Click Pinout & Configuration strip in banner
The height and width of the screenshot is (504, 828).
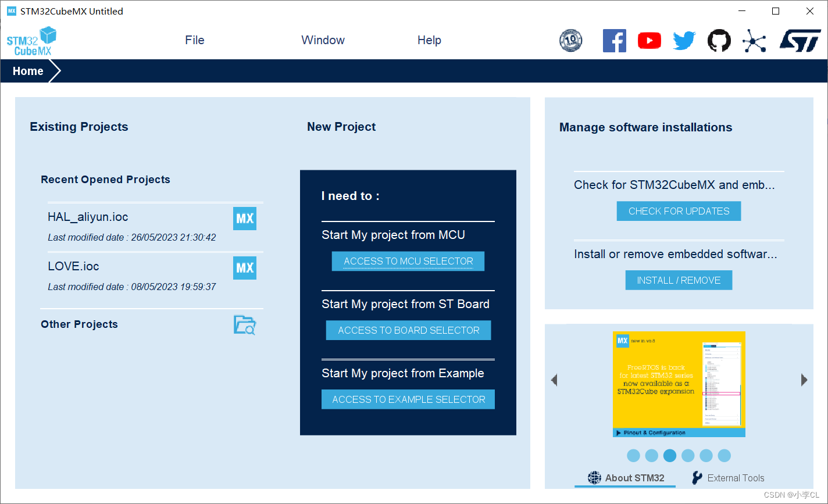click(x=679, y=432)
